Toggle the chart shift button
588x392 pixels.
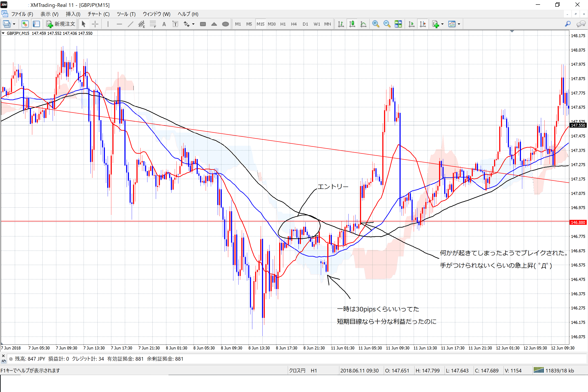click(423, 24)
